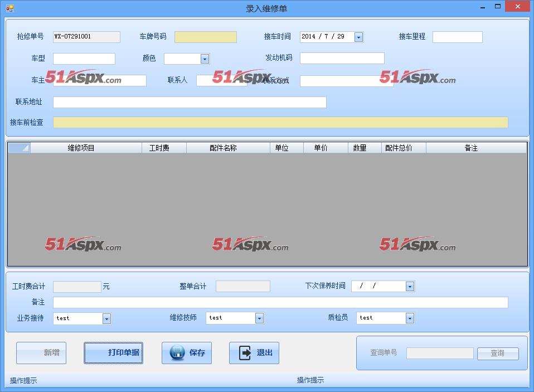
Task: Click the 查询 button
Action: 498,353
